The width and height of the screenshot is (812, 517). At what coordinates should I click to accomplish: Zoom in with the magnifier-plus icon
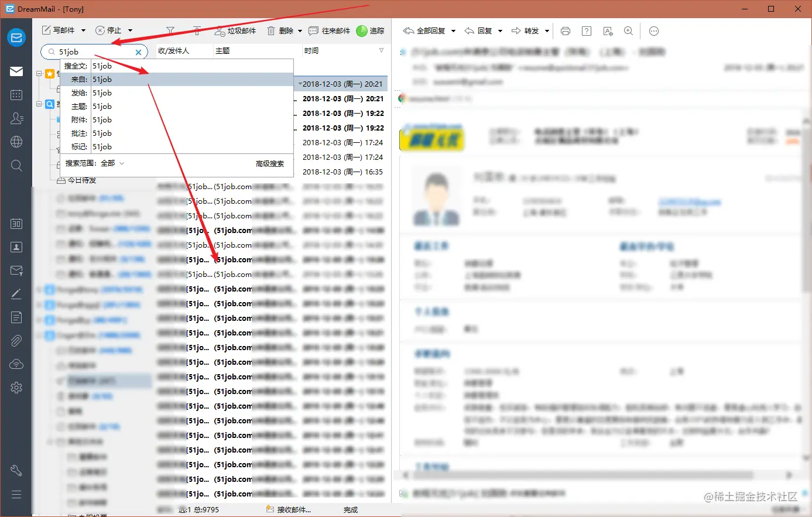coord(629,31)
